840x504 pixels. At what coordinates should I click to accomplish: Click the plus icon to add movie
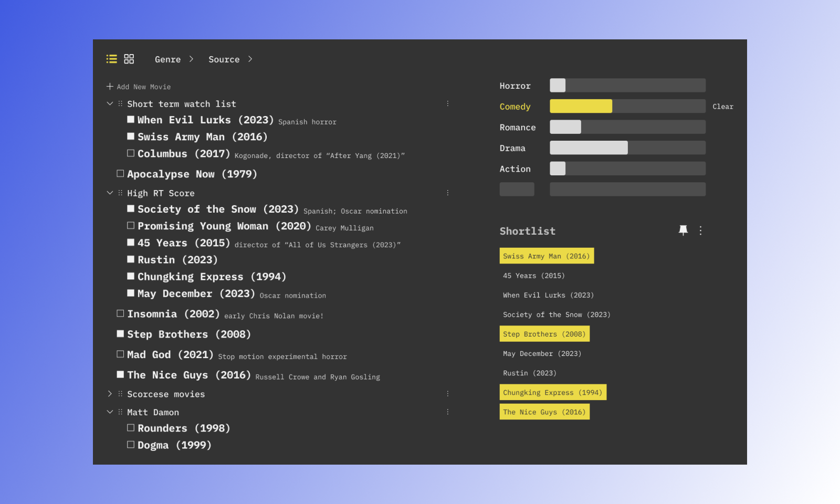[110, 86]
